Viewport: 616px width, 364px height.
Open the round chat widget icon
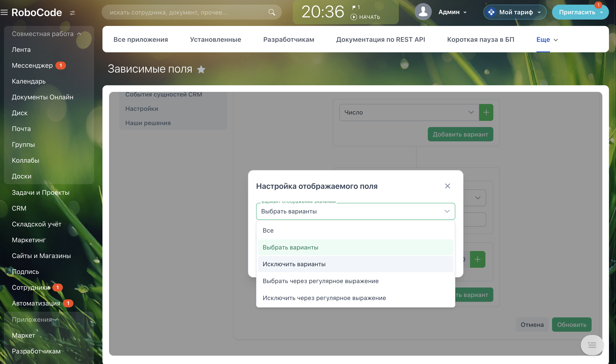click(x=592, y=345)
